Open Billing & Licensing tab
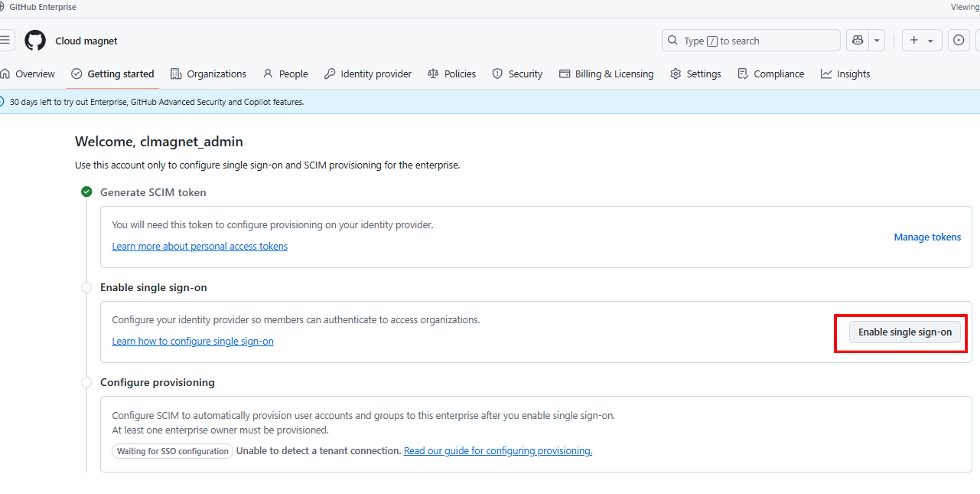 pos(606,74)
